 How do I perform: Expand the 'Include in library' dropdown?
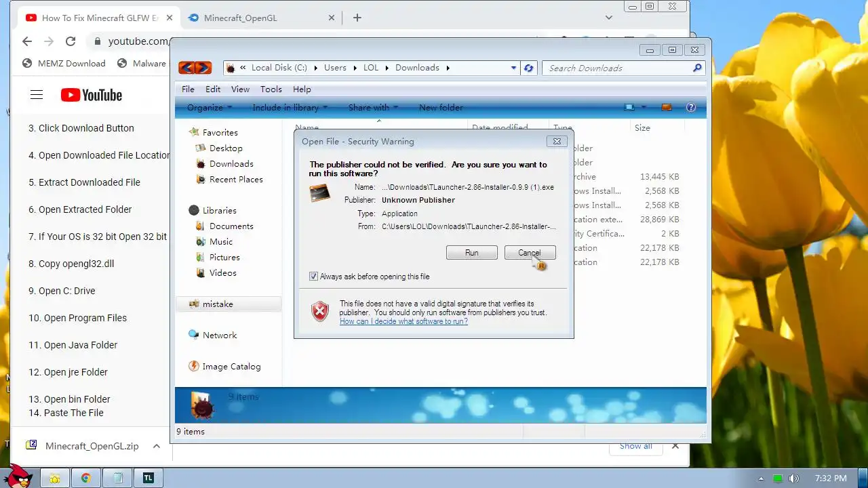pyautogui.click(x=290, y=107)
